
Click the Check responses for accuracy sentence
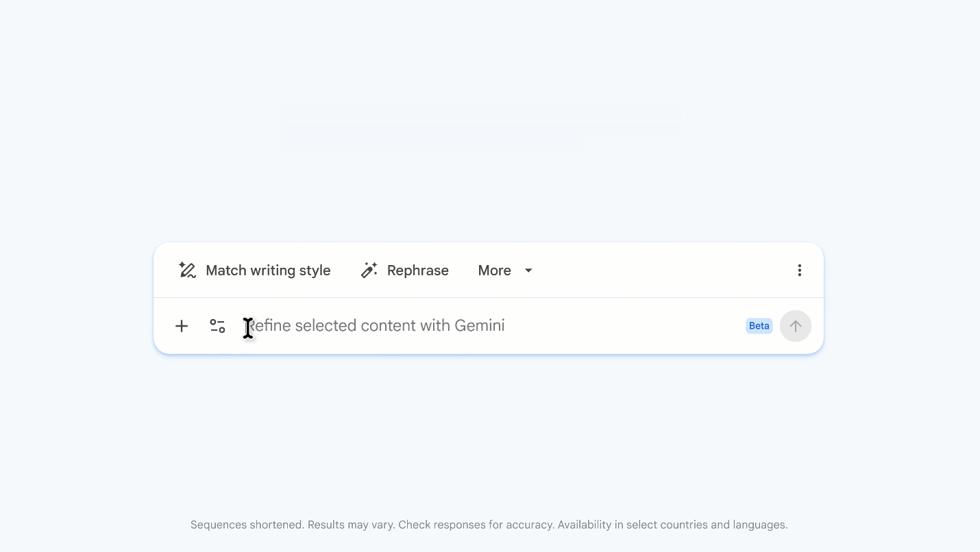click(x=476, y=525)
